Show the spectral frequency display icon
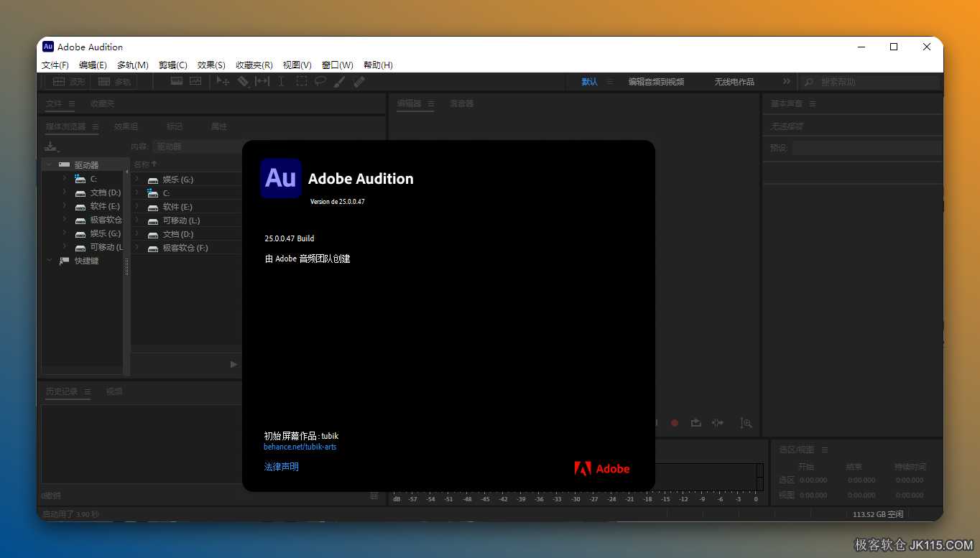Viewport: 980px width, 558px height. (x=177, y=81)
